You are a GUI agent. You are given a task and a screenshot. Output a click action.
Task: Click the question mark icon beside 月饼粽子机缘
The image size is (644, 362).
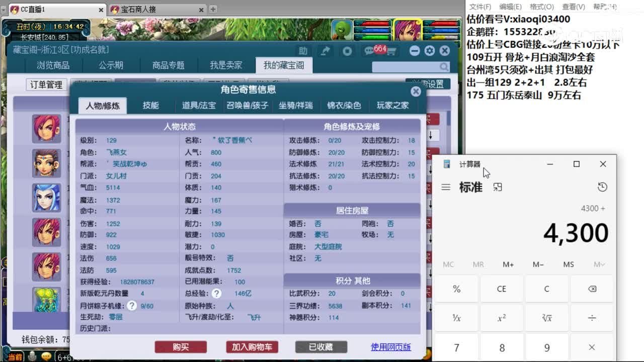click(131, 305)
